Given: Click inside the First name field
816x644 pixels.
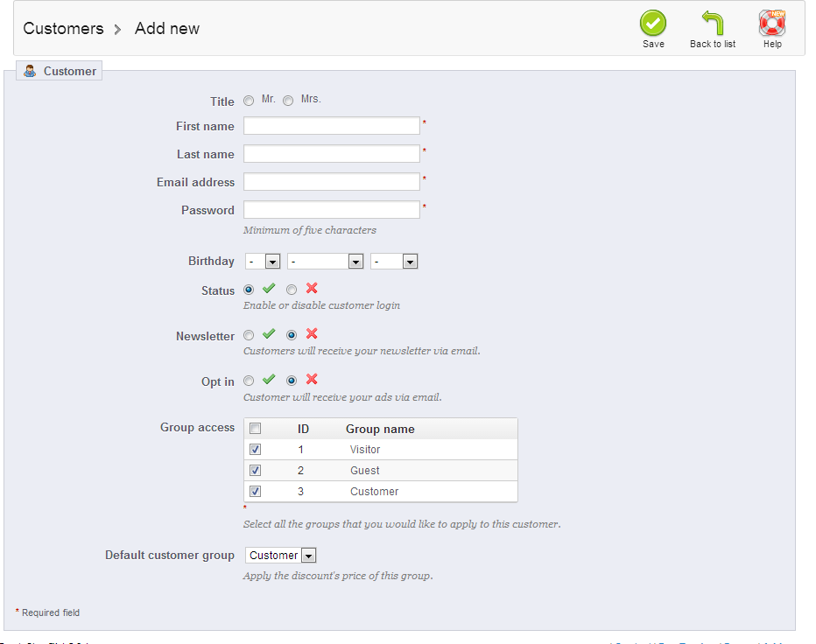Looking at the screenshot, I should tap(331, 125).
